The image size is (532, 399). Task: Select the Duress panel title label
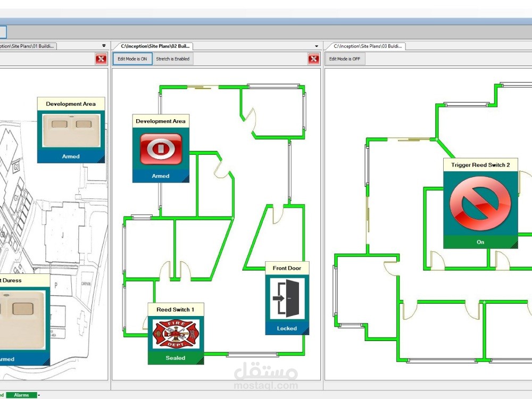(x=24, y=280)
